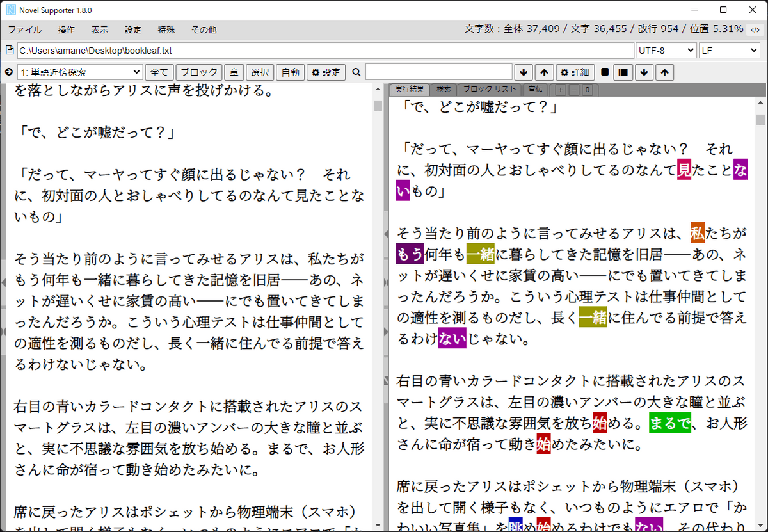Decrease font size with the minus button

[x=573, y=90]
